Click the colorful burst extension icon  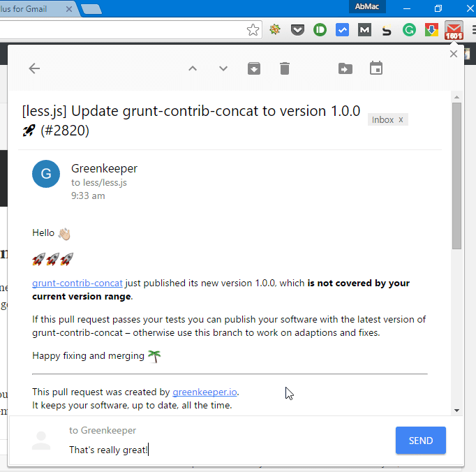click(x=275, y=29)
